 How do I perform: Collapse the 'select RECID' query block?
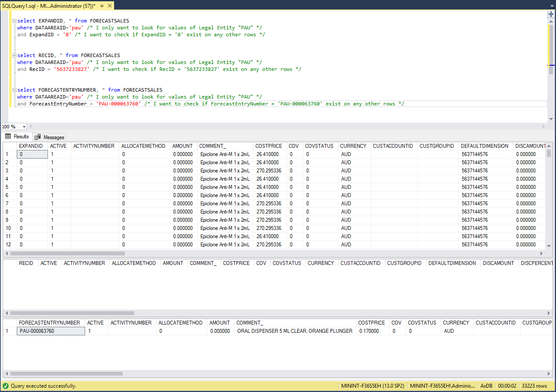tap(14, 55)
